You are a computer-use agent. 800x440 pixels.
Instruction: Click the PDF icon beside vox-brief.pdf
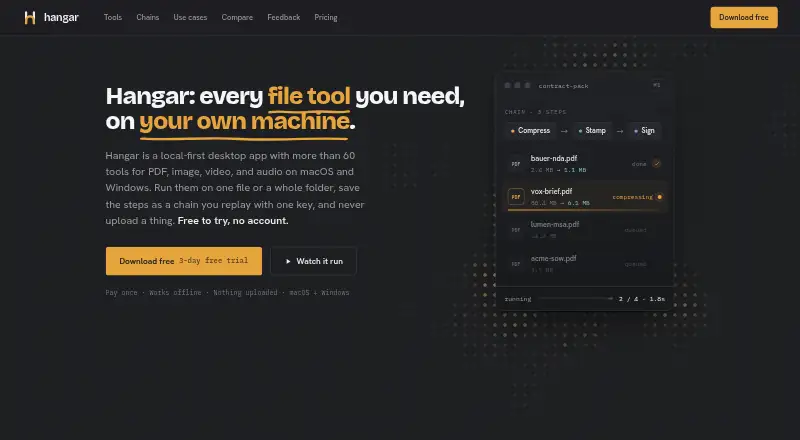[516, 197]
